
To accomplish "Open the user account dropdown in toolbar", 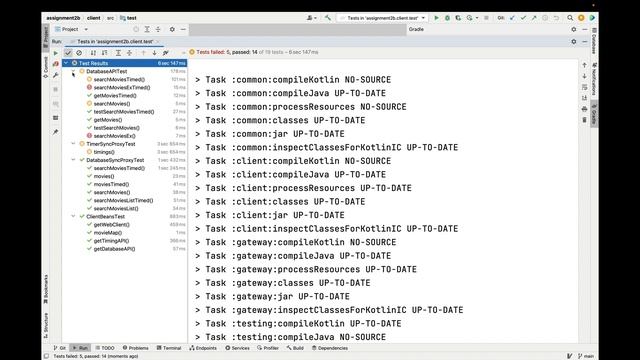I will [x=311, y=18].
